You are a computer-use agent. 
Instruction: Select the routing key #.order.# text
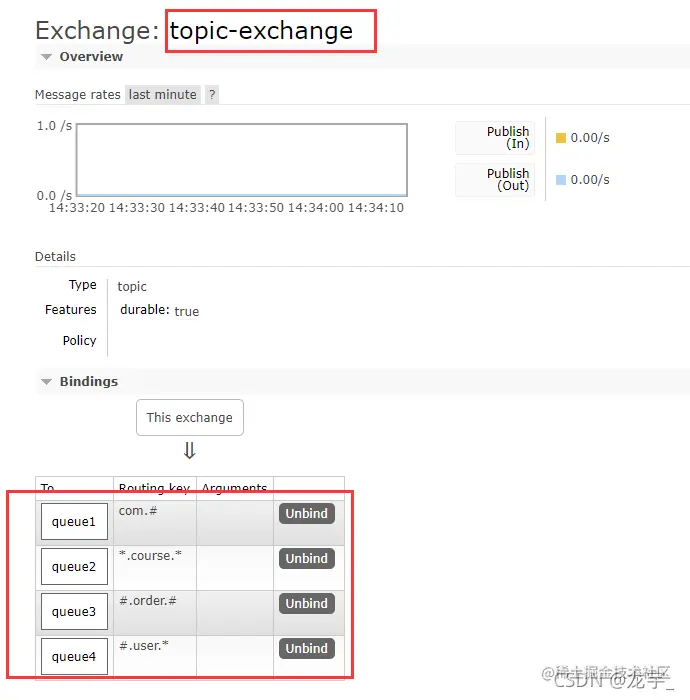(x=148, y=601)
